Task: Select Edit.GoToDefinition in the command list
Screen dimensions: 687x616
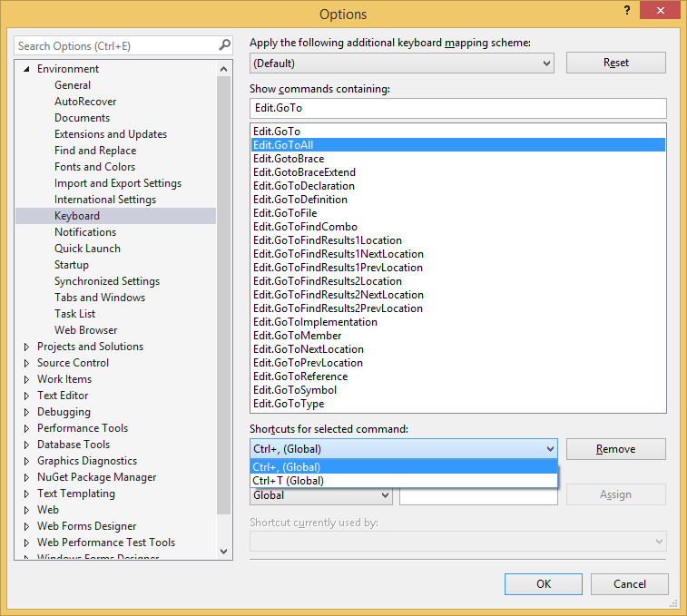Action: coord(299,200)
